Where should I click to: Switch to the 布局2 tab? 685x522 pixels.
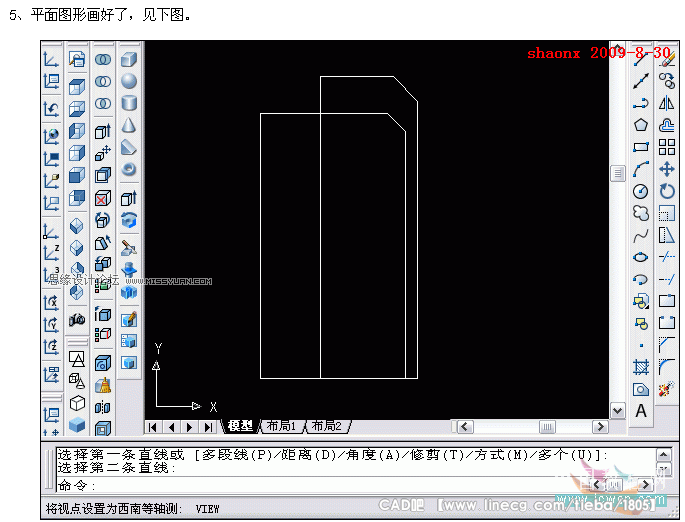pos(327,426)
